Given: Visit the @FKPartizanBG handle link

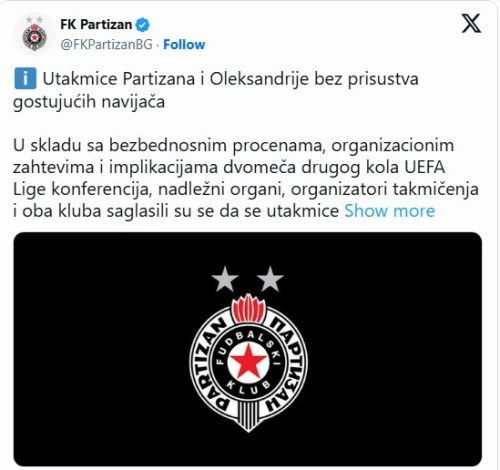Looking at the screenshot, I should pos(106,44).
